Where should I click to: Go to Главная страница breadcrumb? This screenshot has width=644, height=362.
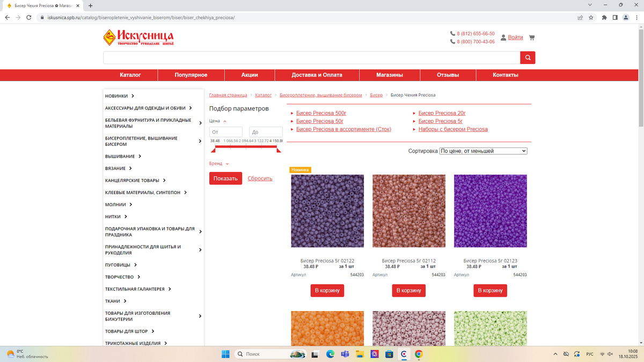(228, 95)
